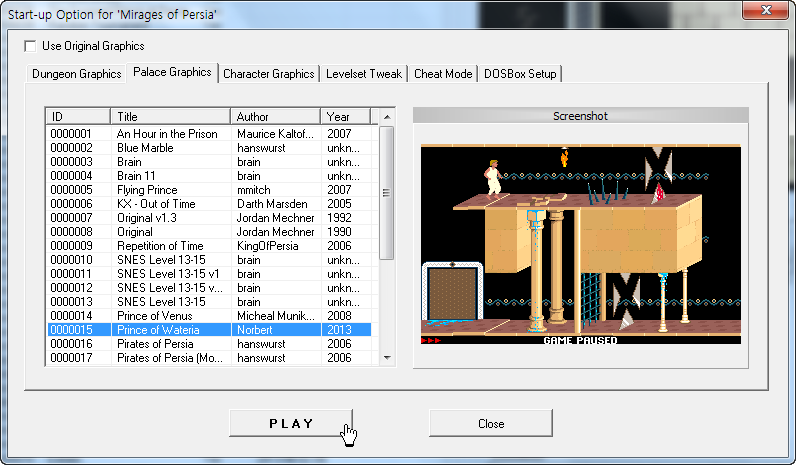Viewport: 796px width, 465px height.
Task: Click author 'Micheal Munik...' cell
Action: (276, 316)
